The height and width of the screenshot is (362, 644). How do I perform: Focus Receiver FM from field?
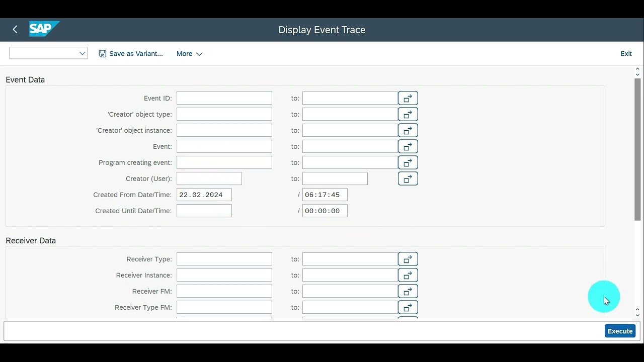(x=224, y=291)
